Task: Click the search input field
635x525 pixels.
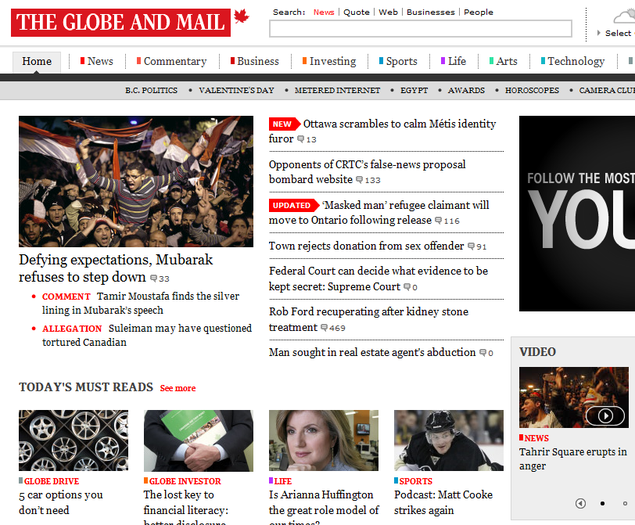Action: tap(420, 29)
